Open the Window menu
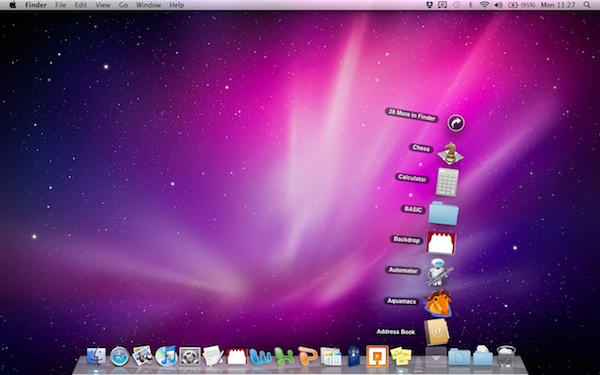The image size is (600, 375). click(148, 5)
